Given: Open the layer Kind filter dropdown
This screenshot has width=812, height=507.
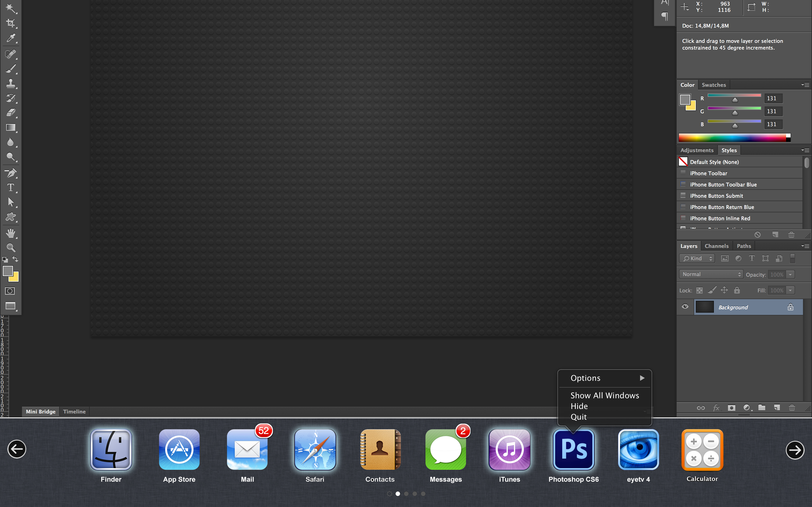Looking at the screenshot, I should [697, 258].
